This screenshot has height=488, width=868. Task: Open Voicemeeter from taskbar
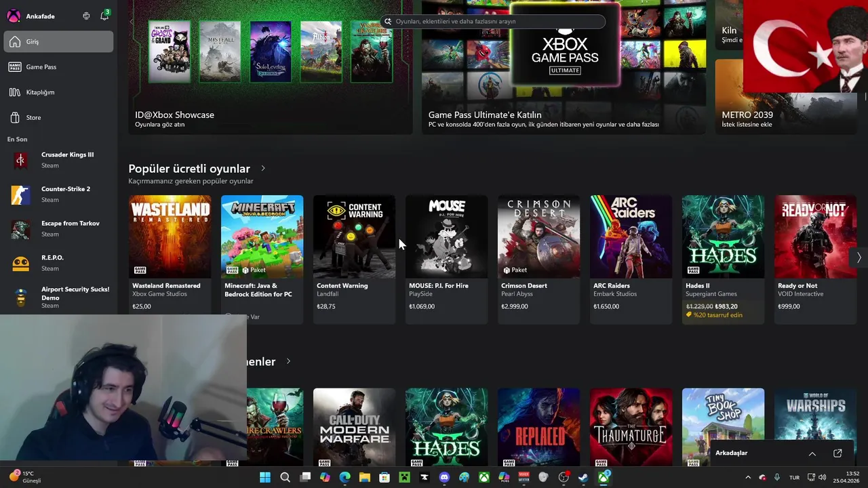(524, 477)
